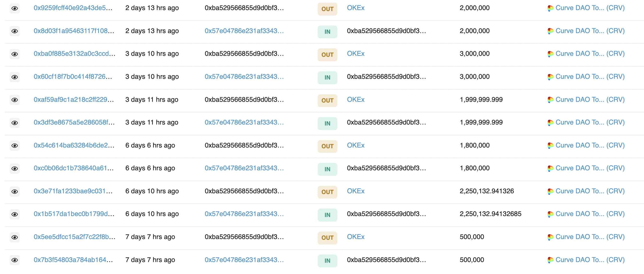Click eye icon for 0x9259fcff40e92a43de5 transaction
The image size is (644, 274).
pos(14,8)
